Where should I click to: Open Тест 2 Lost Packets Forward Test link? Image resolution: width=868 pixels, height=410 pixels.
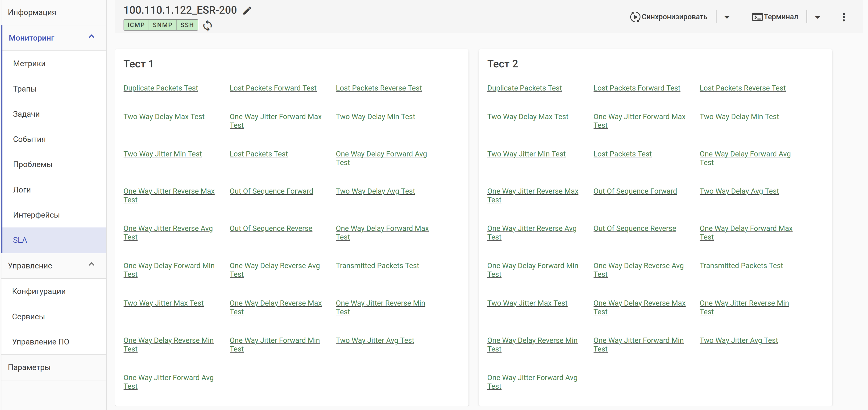click(636, 88)
